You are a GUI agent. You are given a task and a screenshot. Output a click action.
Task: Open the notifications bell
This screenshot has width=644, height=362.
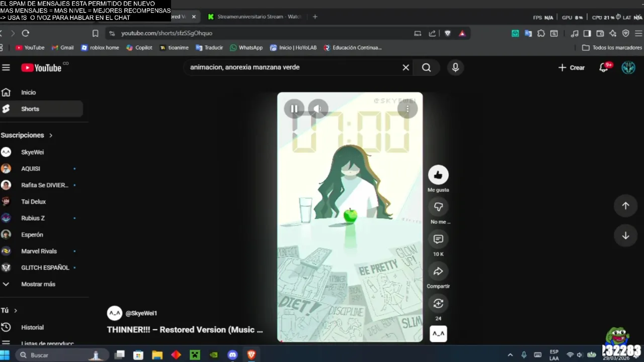tap(604, 67)
